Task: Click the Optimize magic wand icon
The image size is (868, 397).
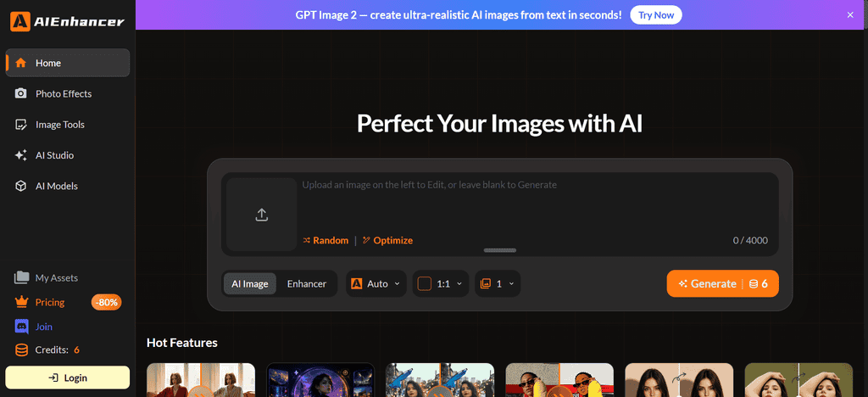Action: (x=366, y=240)
